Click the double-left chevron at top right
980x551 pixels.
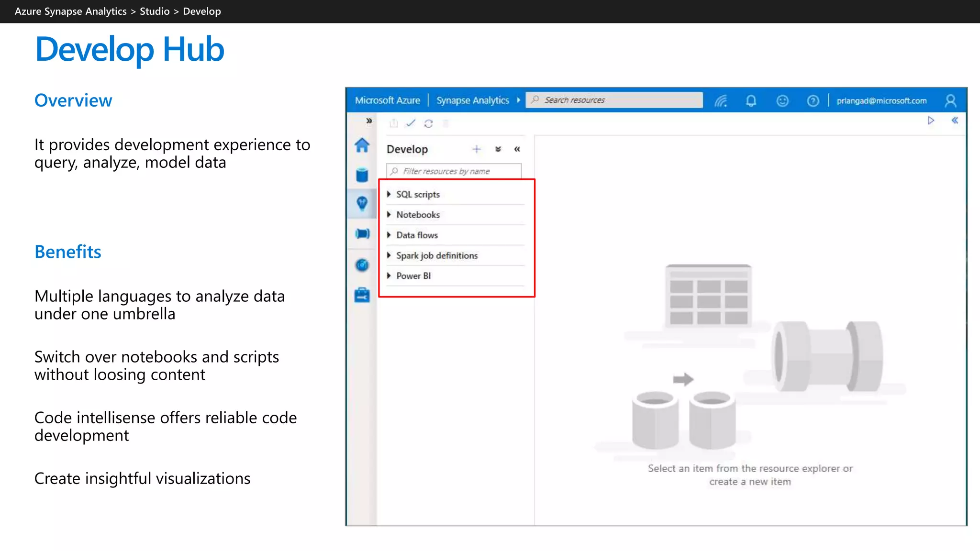point(955,121)
